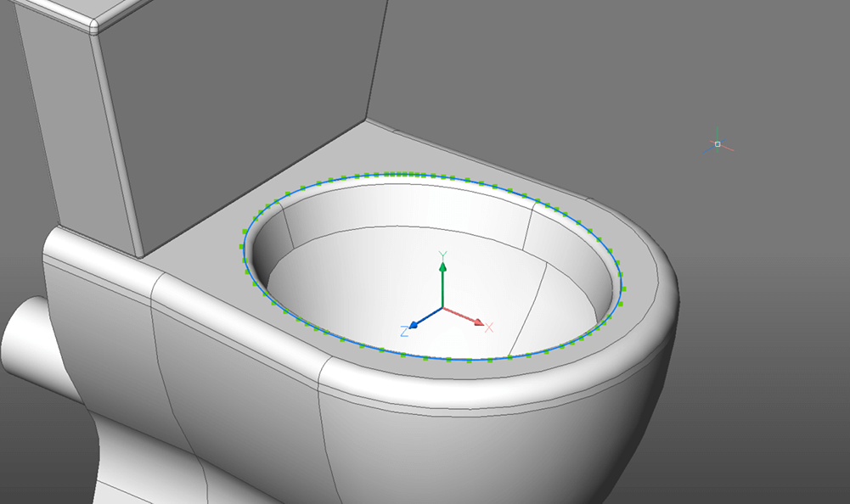Click the X axis label on the gizmo

click(489, 326)
